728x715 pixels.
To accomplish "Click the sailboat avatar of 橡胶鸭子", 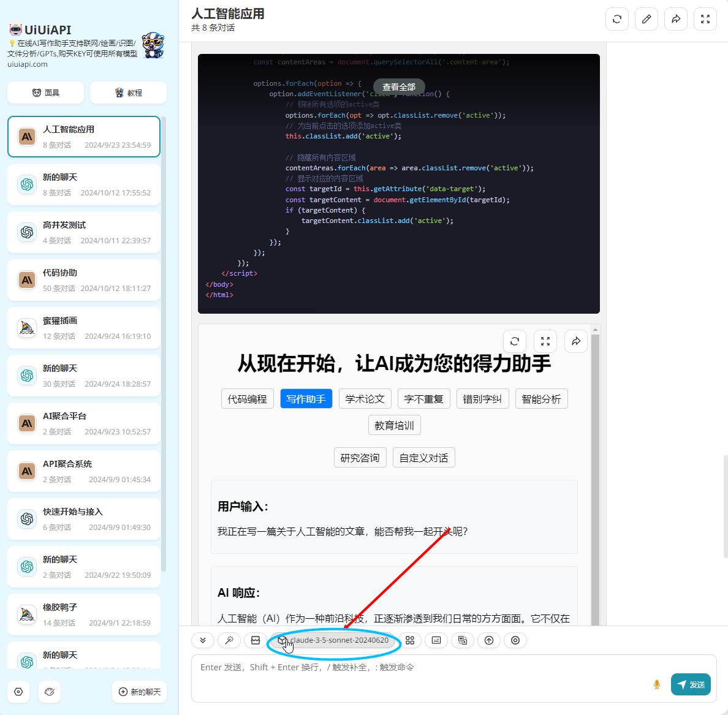I will pyautogui.click(x=27, y=615).
